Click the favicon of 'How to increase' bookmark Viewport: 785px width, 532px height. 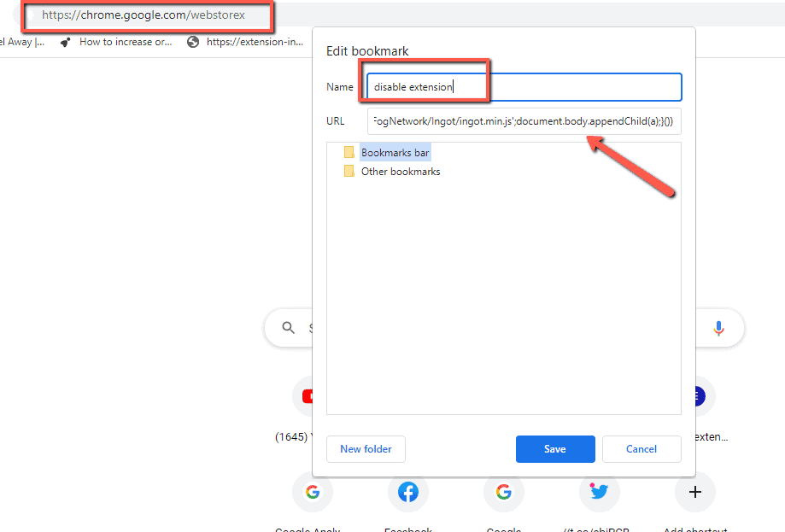(x=65, y=43)
